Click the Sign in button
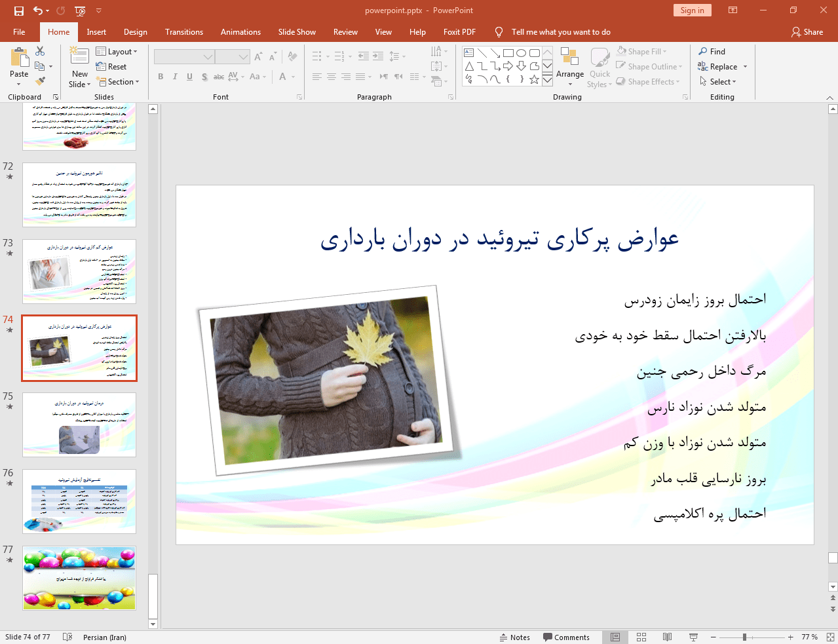The height and width of the screenshot is (644, 838). [692, 10]
